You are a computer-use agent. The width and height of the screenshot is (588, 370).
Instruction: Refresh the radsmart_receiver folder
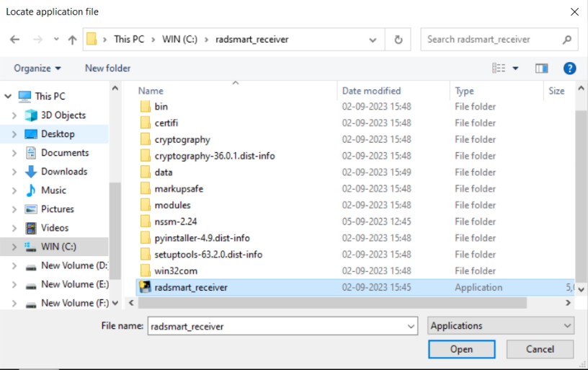[398, 40]
